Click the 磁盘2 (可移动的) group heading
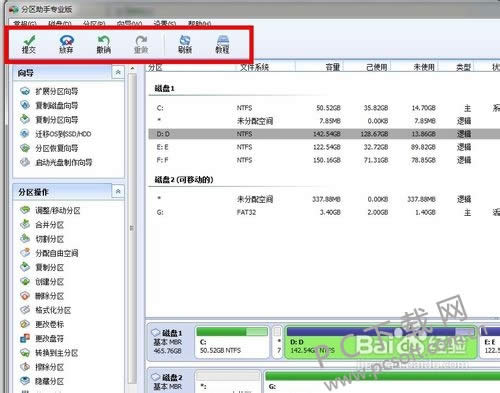 pos(184,180)
